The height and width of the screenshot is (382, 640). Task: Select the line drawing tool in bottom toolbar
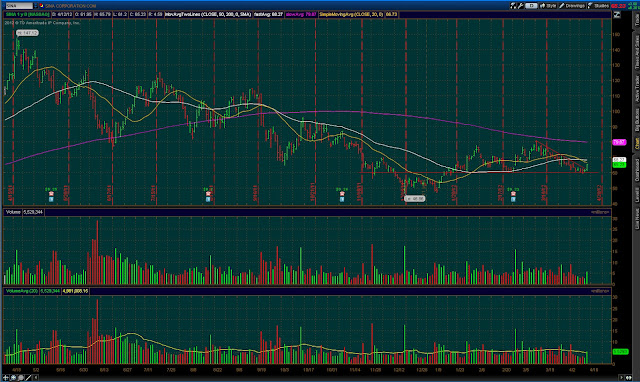pos(28,378)
